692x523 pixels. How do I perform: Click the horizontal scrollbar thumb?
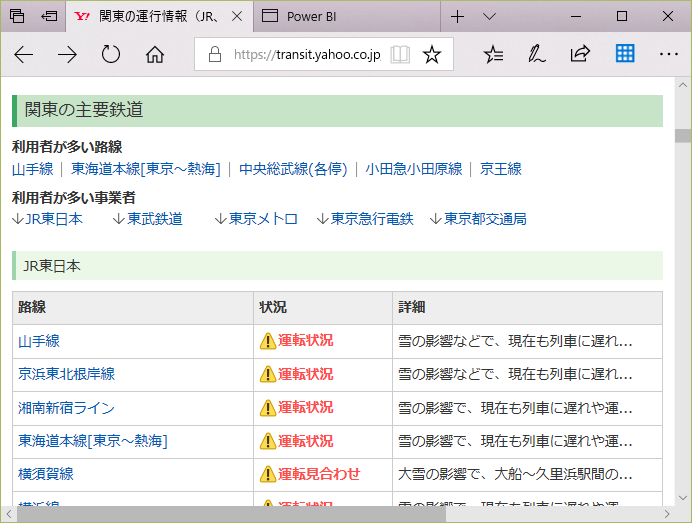click(231, 514)
